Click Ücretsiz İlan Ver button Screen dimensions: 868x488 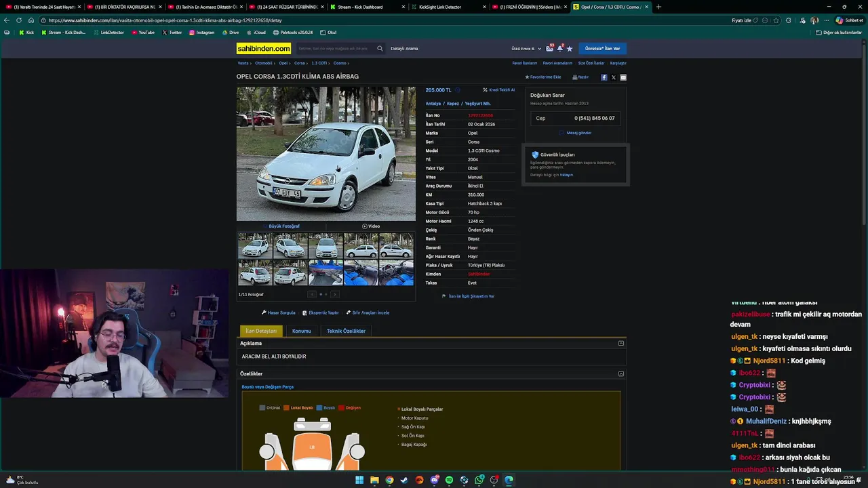[602, 49]
